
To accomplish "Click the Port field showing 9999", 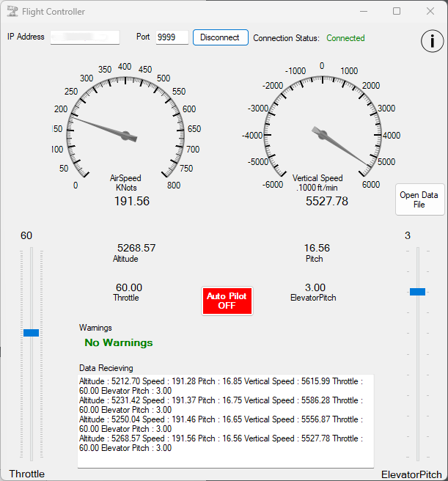I will [172, 37].
